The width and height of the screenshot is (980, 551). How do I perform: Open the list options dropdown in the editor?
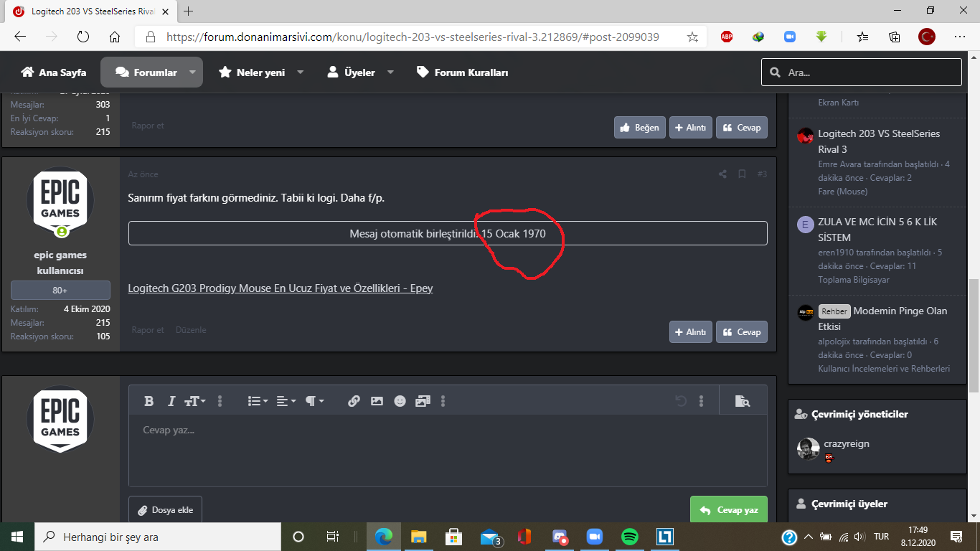point(258,401)
